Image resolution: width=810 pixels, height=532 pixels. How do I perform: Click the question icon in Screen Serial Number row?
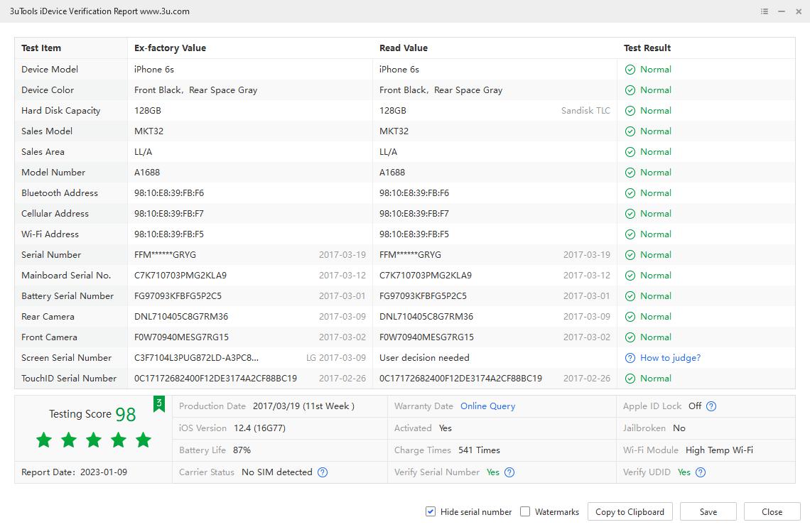630,358
